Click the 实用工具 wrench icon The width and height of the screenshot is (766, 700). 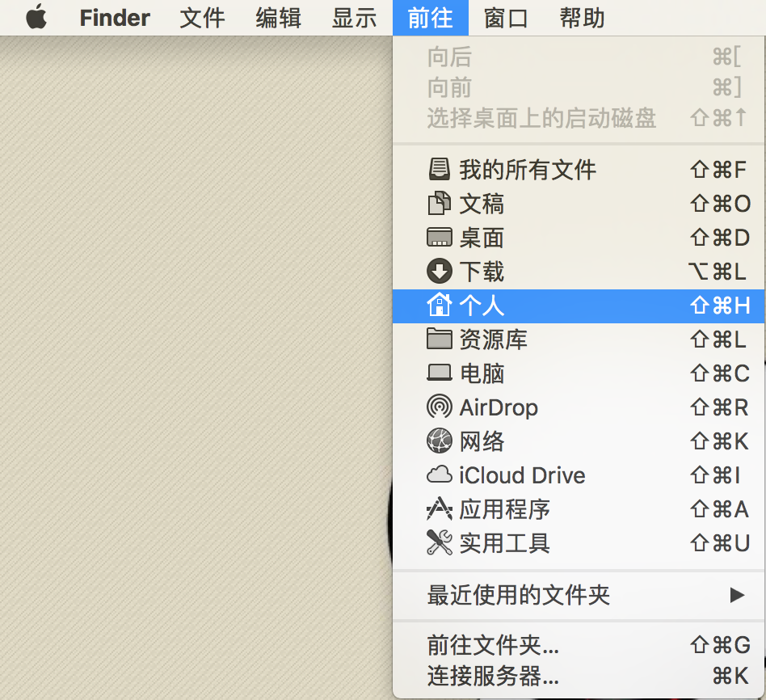(x=440, y=542)
